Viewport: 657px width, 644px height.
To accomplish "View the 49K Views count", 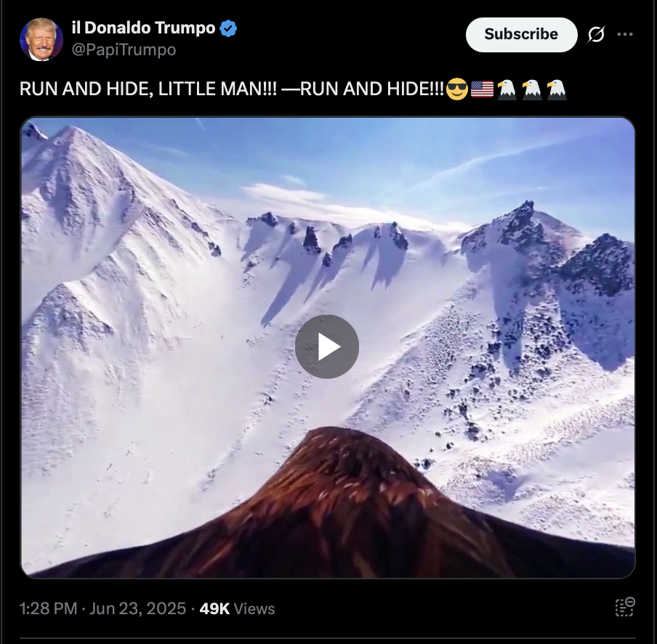I will (237, 608).
